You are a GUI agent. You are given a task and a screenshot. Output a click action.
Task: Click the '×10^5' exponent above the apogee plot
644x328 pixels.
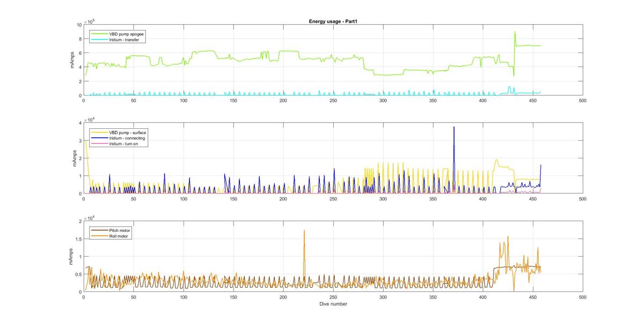90,21
